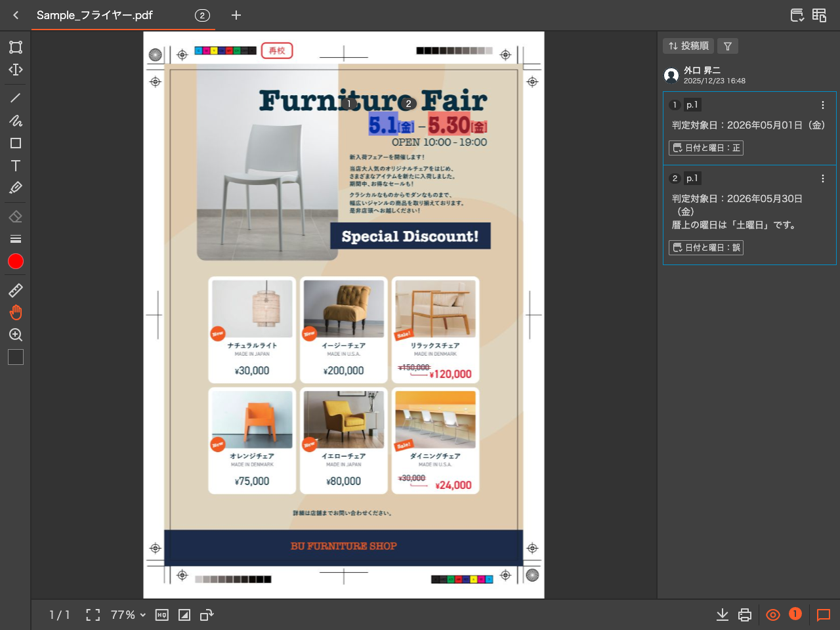Open the red color swatch

(16, 261)
